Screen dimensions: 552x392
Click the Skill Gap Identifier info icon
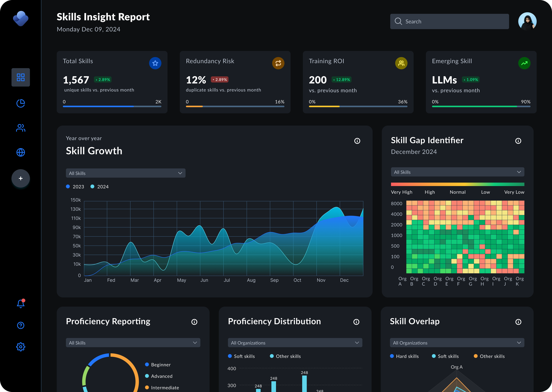tap(518, 141)
